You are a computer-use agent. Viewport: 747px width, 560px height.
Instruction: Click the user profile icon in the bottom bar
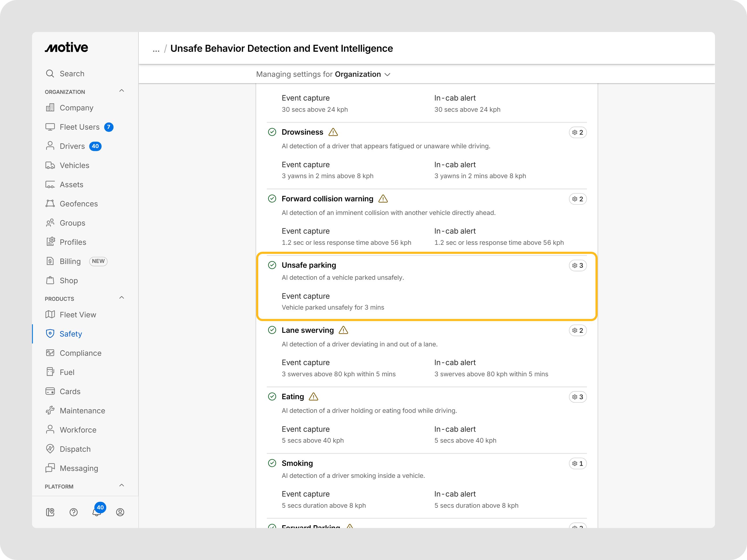tap(120, 512)
